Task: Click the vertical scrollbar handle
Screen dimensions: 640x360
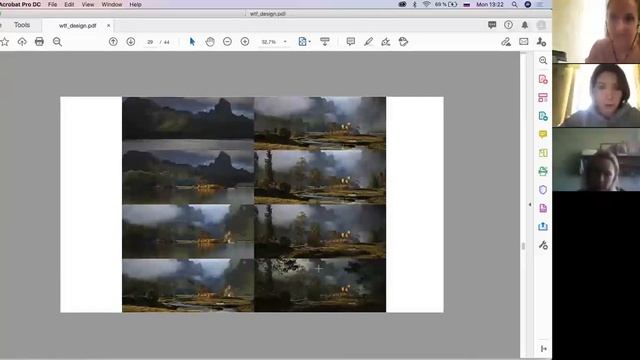Action: 523,246
